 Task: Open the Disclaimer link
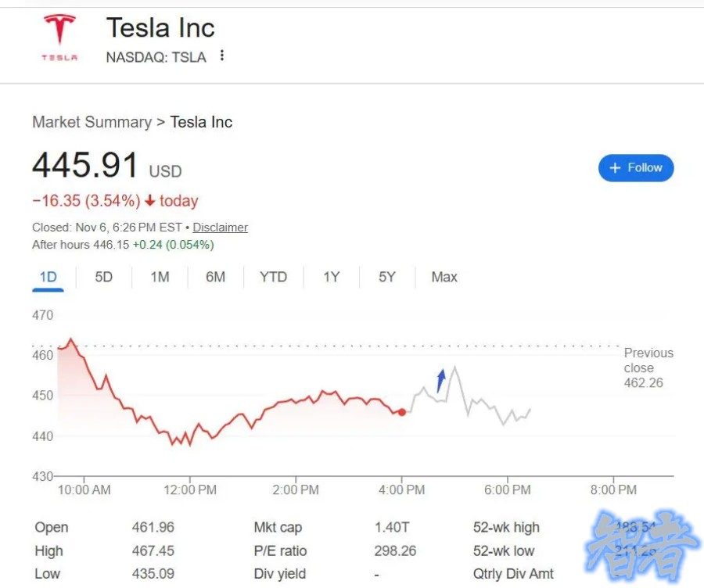[x=220, y=228]
